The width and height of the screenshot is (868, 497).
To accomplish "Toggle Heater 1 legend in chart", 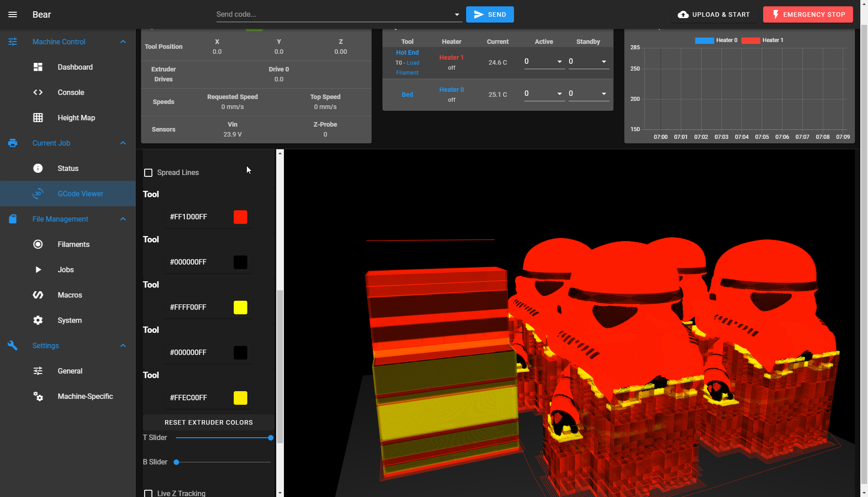I will click(762, 40).
